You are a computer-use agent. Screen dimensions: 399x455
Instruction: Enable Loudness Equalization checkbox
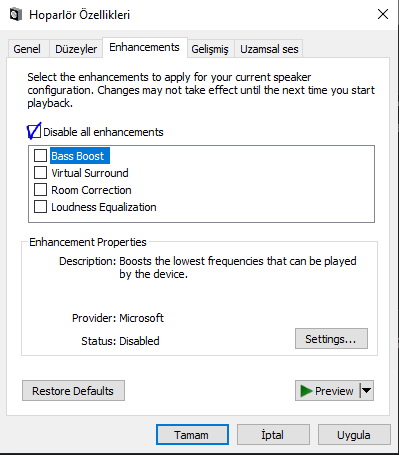point(40,207)
